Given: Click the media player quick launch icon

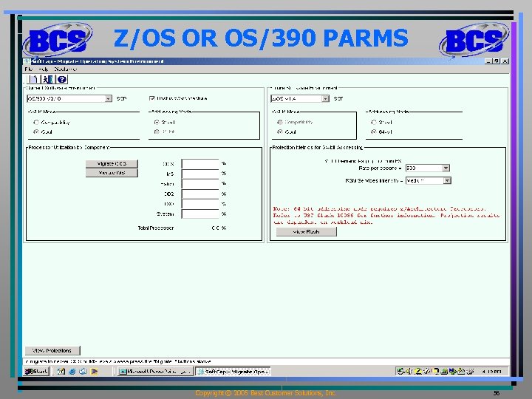Looking at the screenshot, I should (95, 372).
